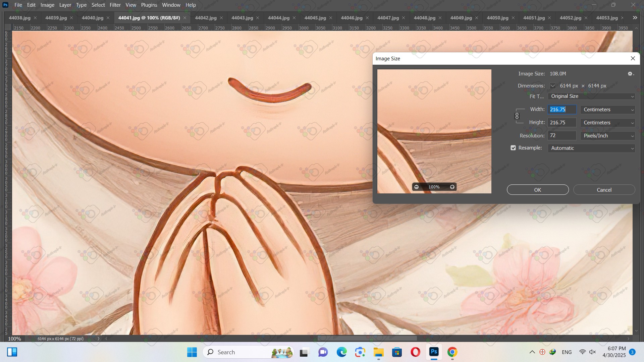Close the 44041.jpg document tab
The height and width of the screenshot is (362, 644).
tap(185, 18)
